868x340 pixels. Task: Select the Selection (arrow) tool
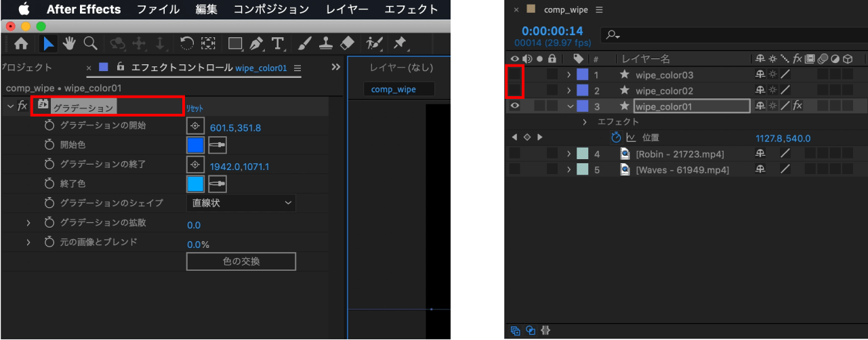coord(49,44)
